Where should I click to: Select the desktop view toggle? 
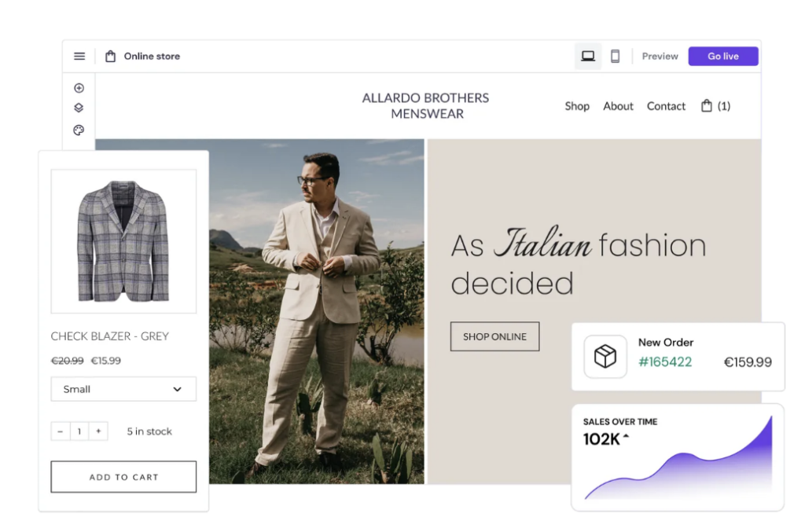(x=587, y=56)
